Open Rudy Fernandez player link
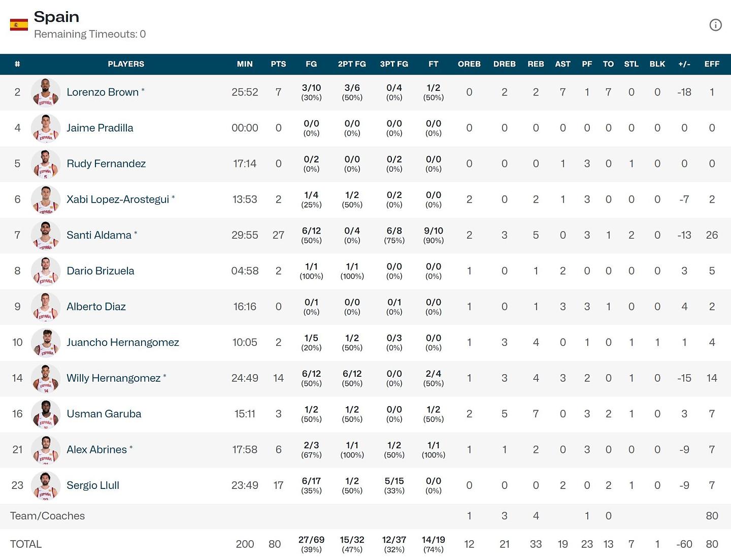Viewport: 731px width, 560px height. point(106,163)
